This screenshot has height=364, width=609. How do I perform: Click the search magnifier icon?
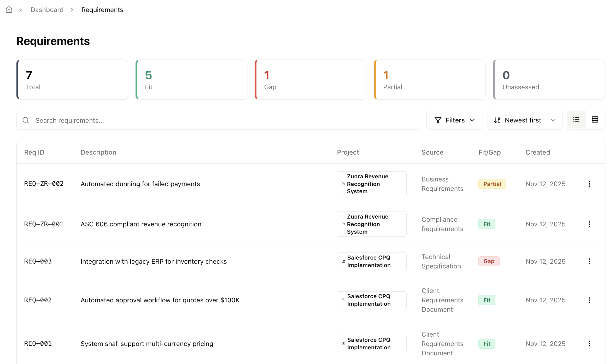tap(26, 120)
